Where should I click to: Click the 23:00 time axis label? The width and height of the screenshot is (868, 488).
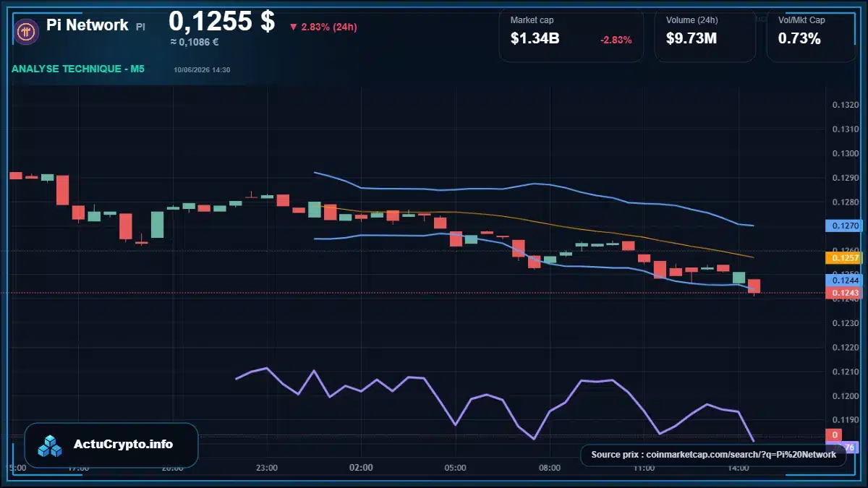coord(267,468)
